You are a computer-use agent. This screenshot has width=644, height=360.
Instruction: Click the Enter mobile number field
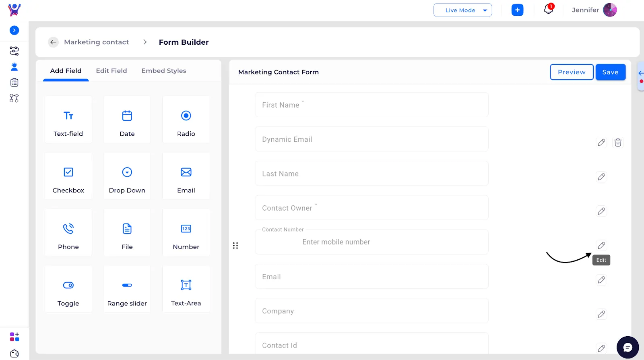(x=372, y=242)
